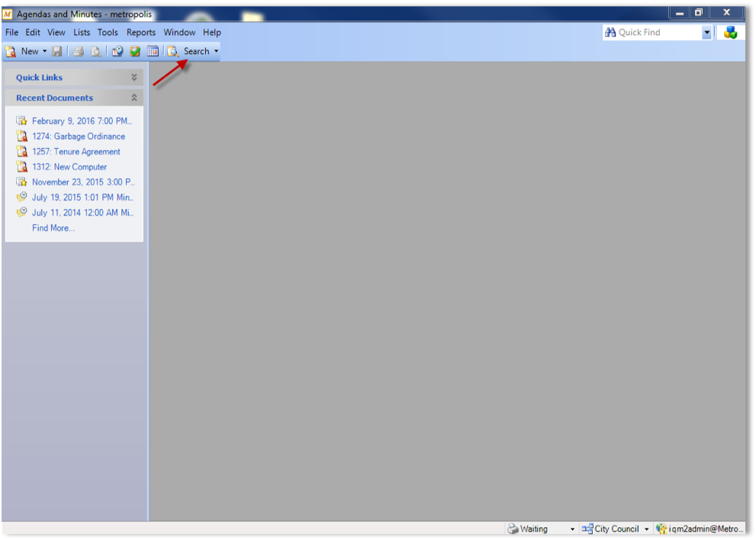The image size is (756, 540).
Task: Open the Tools menu
Action: click(108, 32)
